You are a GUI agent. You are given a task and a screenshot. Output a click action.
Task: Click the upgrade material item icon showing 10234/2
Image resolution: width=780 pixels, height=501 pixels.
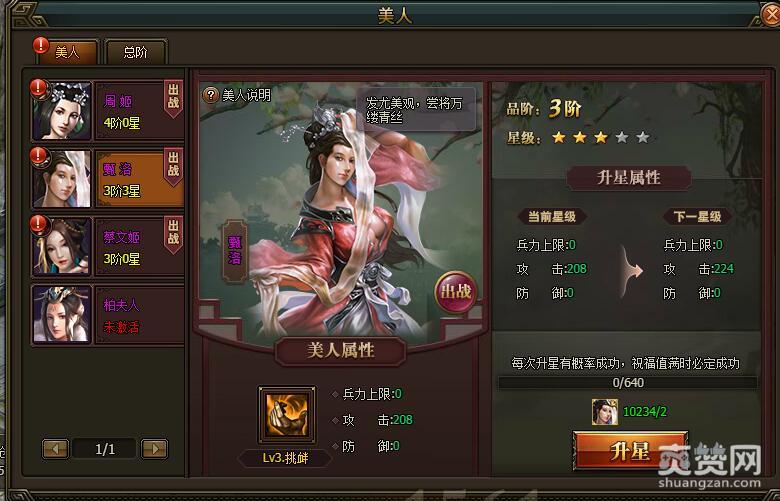(x=605, y=412)
